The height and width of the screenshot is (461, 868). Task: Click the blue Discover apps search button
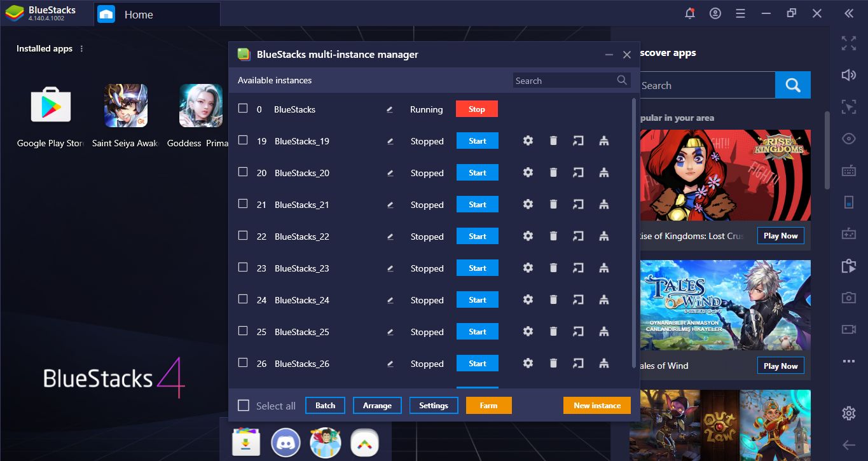click(793, 85)
